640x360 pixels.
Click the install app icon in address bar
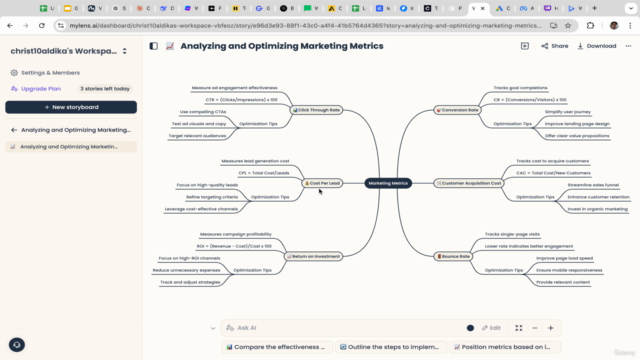(x=553, y=25)
